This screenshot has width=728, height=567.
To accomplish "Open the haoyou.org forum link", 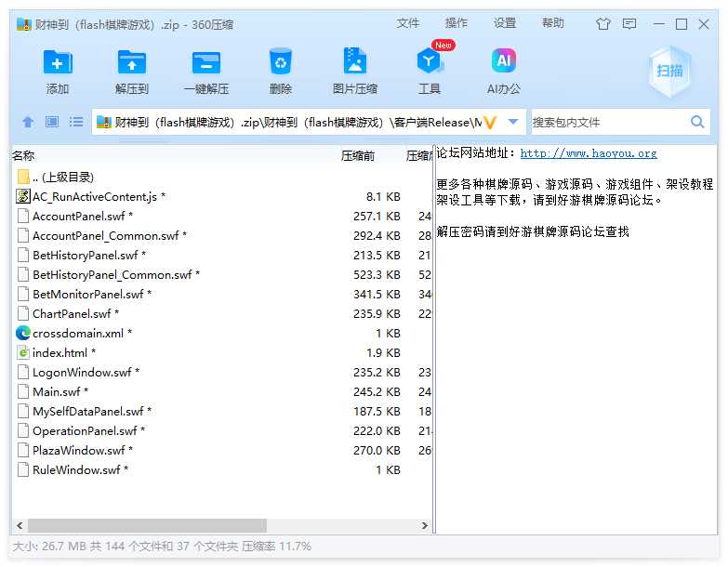I will [589, 153].
